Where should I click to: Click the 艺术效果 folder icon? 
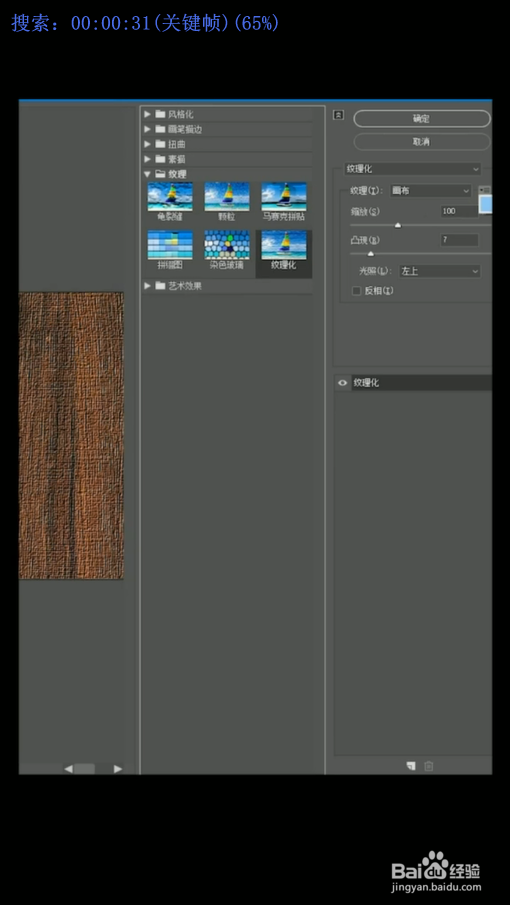tap(160, 286)
